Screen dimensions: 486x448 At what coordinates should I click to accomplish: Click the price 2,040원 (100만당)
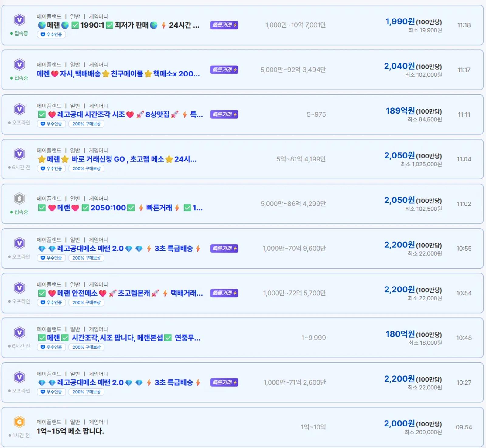[x=413, y=66]
